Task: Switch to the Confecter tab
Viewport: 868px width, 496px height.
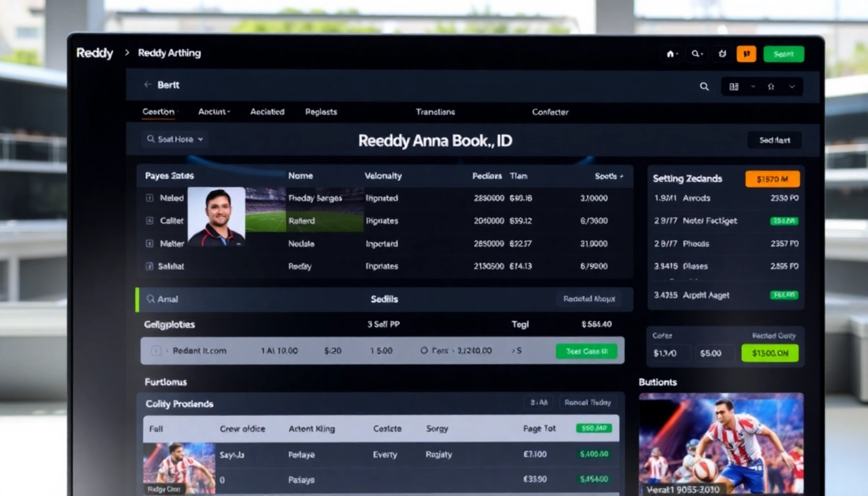Action: (550, 112)
